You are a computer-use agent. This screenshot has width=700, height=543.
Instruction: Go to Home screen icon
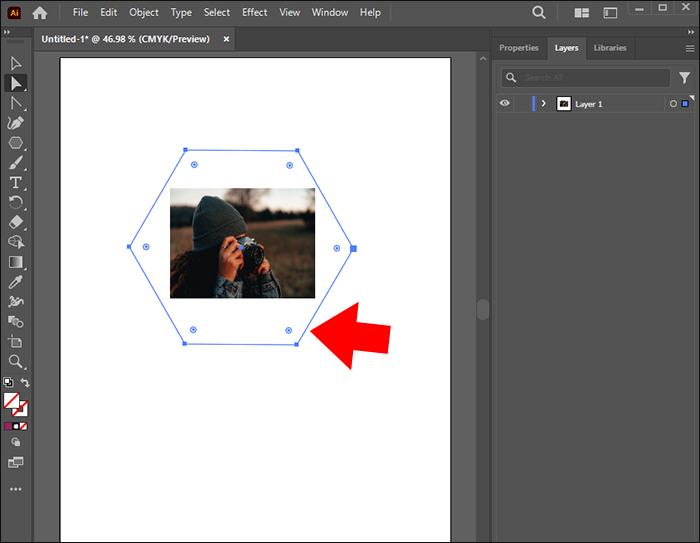[40, 13]
